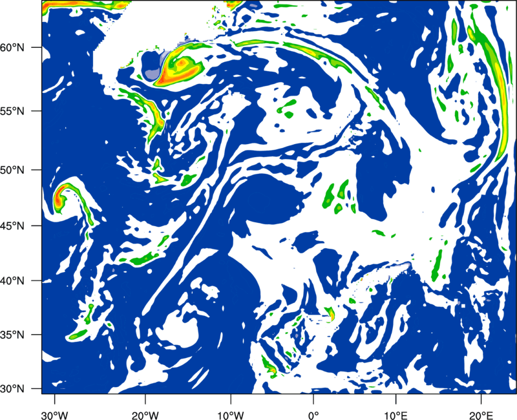Image resolution: width=517 pixels, height=420 pixels.
Task: Click the 30°N latitude label
Action: click(x=12, y=389)
